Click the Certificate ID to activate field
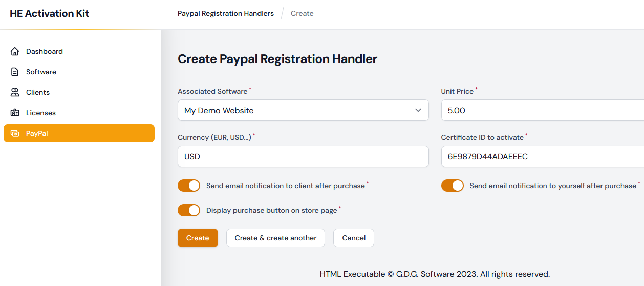 click(542, 156)
